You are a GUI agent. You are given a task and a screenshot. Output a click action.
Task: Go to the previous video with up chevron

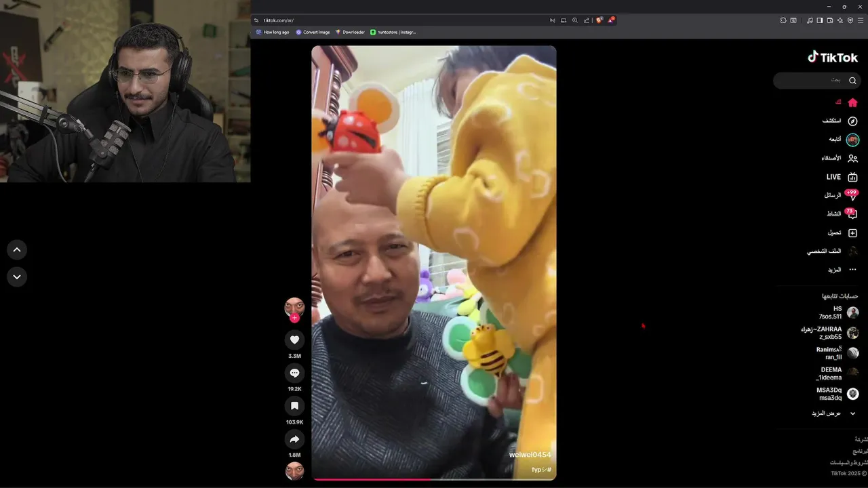(x=17, y=250)
